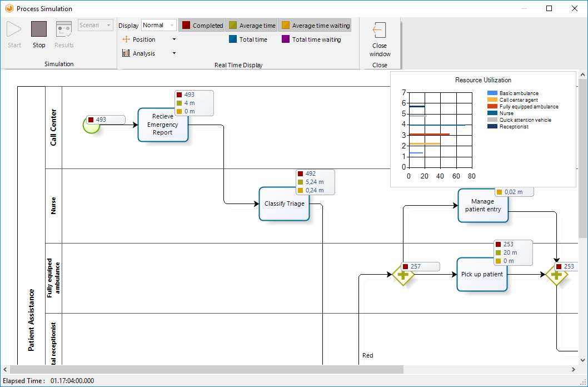Open the Scenario dropdown
588x387 pixels.
point(96,25)
